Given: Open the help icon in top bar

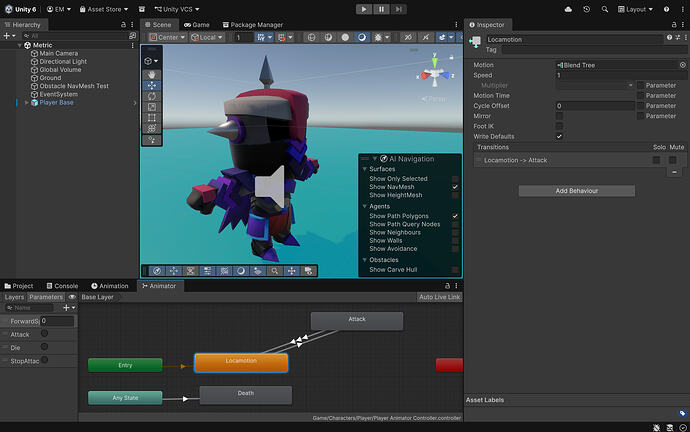Looking at the screenshot, I should (x=666, y=9).
